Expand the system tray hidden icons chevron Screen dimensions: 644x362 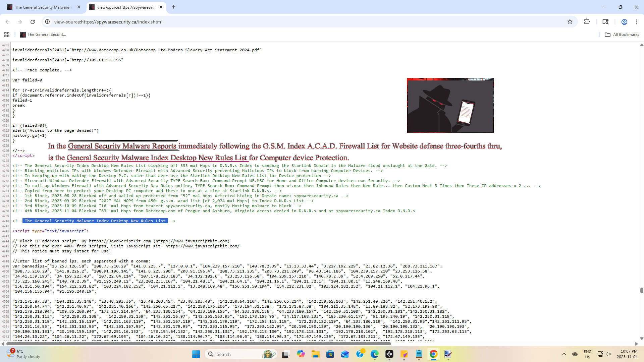point(564,354)
